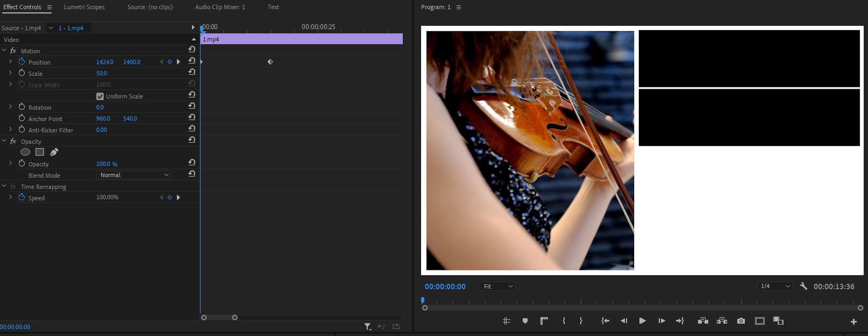Reset the Motion effect

192,49
